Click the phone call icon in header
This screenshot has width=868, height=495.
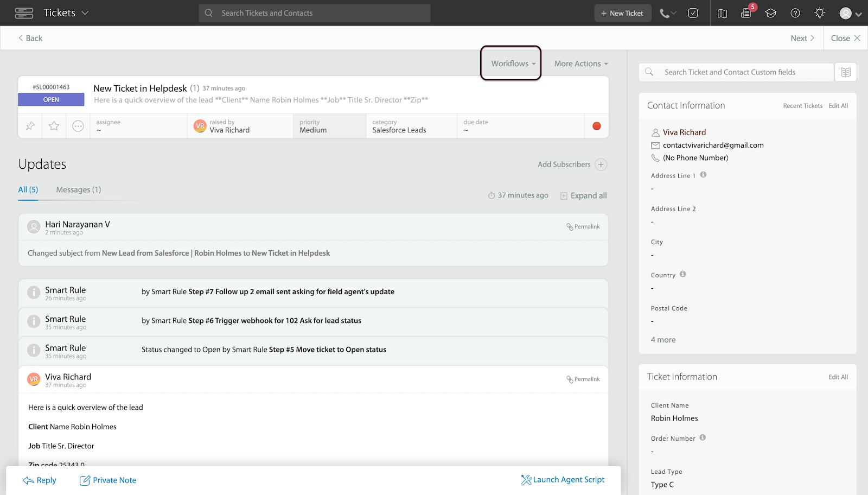[665, 13]
